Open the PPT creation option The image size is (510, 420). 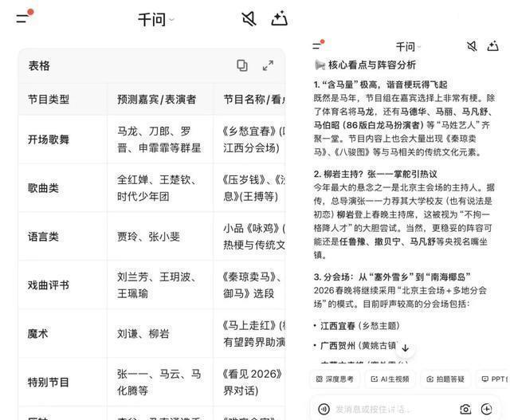pos(494,379)
